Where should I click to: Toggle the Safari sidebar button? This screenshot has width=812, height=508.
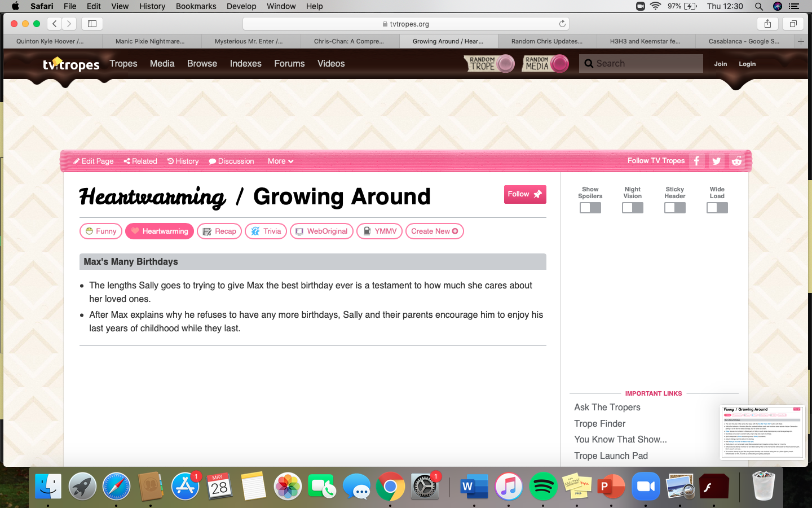click(x=92, y=24)
